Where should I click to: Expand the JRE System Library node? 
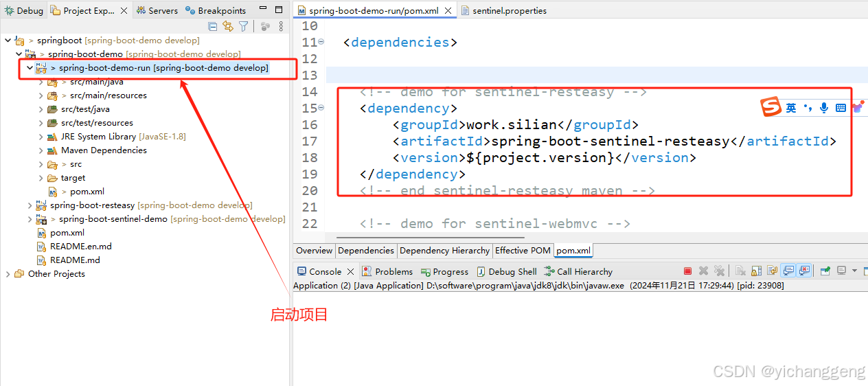click(x=41, y=137)
